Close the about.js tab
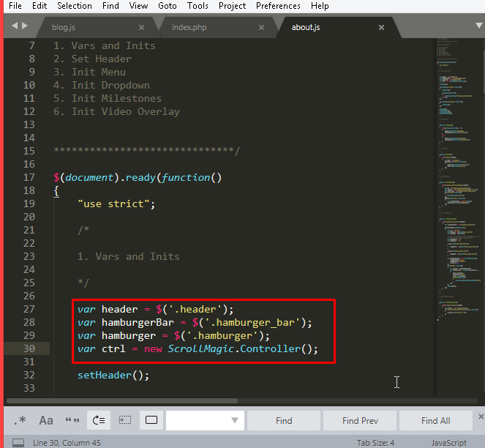 (x=381, y=28)
